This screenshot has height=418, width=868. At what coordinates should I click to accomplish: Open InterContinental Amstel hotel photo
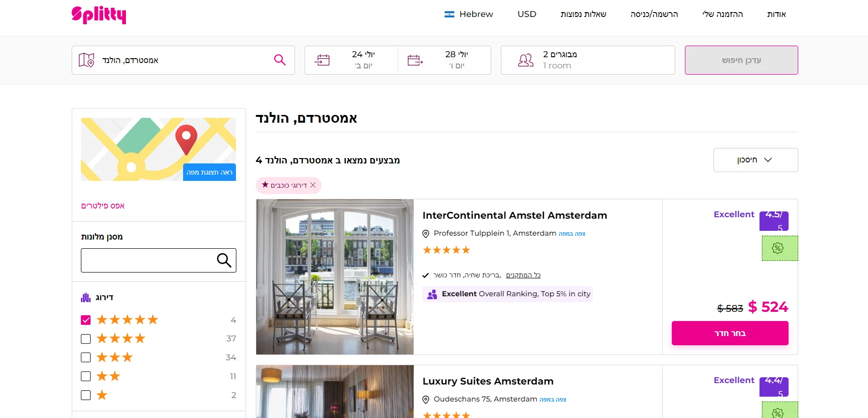click(x=335, y=277)
